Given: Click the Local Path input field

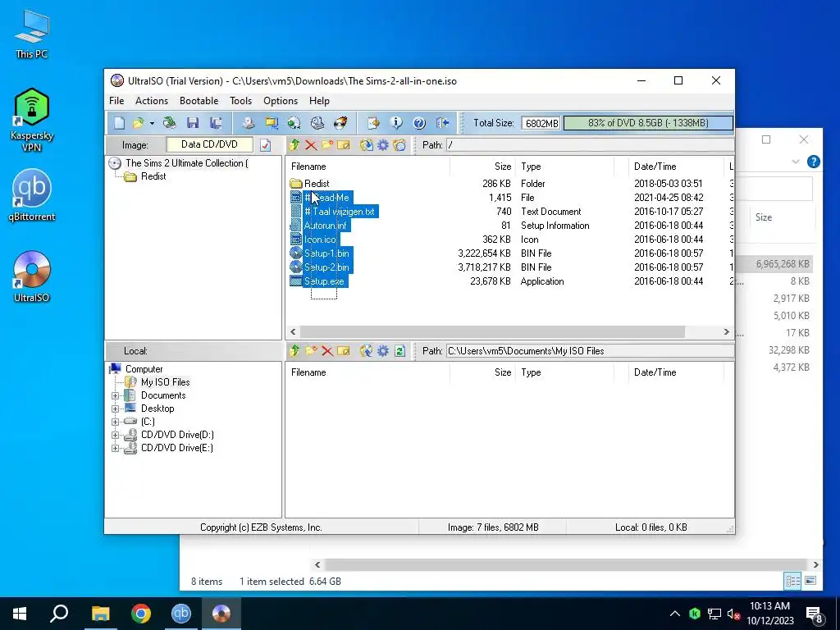Looking at the screenshot, I should pos(589,351).
